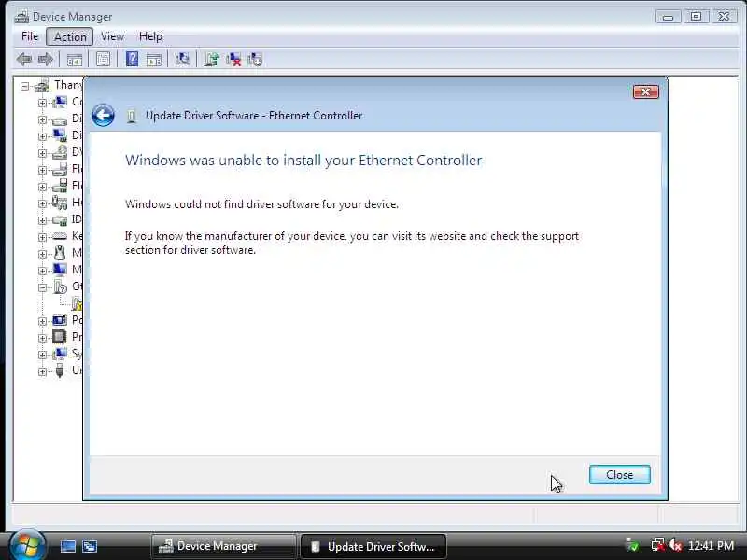This screenshot has height=560, width=747.
Task: Open the View menu
Action: tap(112, 36)
